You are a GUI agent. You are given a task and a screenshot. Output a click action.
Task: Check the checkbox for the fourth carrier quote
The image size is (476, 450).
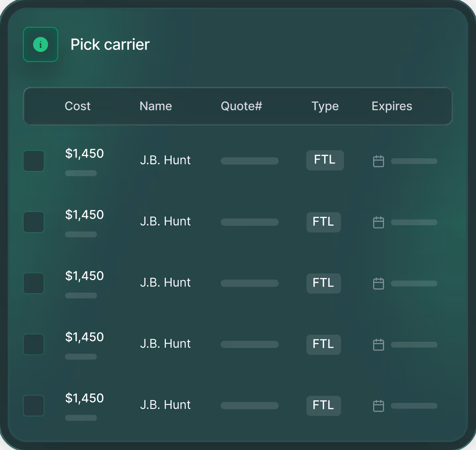click(x=33, y=344)
